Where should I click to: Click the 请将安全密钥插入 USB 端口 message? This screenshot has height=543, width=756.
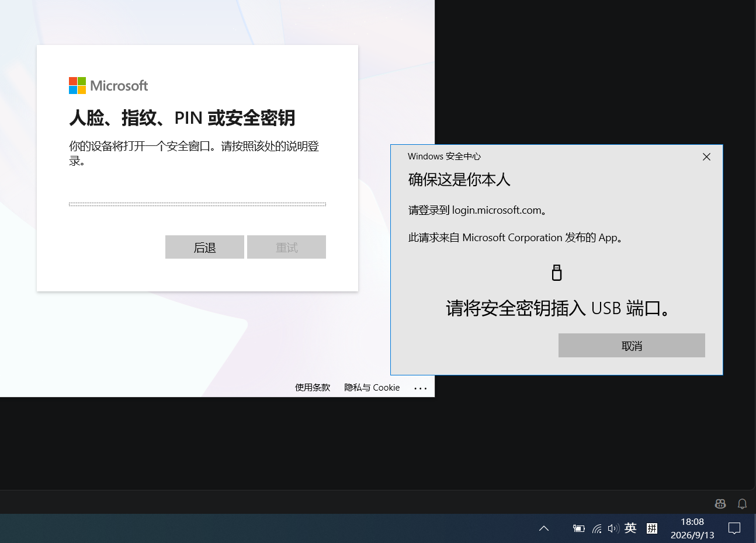(558, 308)
